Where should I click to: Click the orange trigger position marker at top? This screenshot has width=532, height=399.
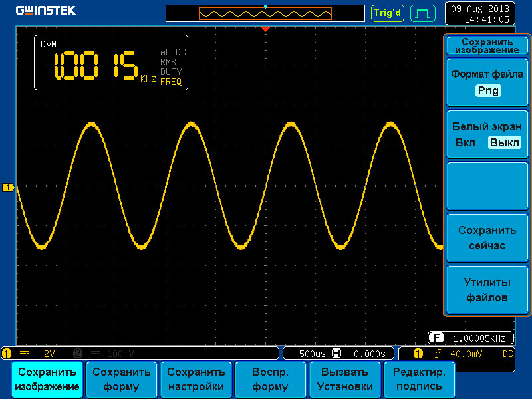[265, 29]
